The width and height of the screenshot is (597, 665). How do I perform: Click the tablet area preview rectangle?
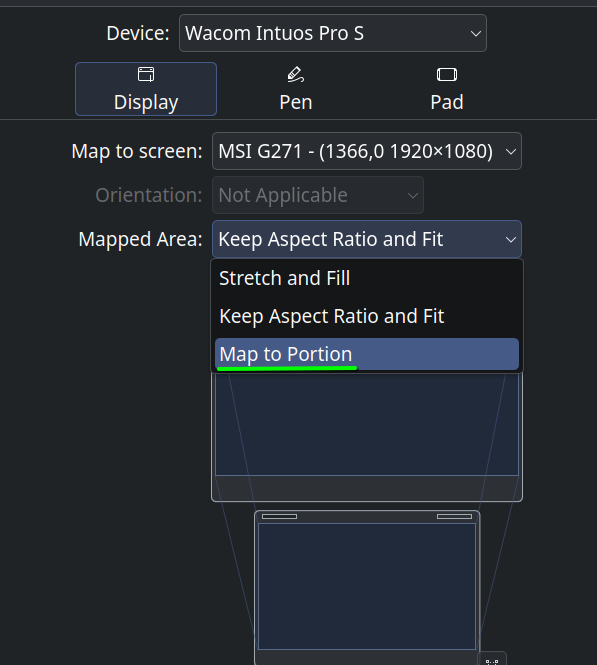pos(367,587)
